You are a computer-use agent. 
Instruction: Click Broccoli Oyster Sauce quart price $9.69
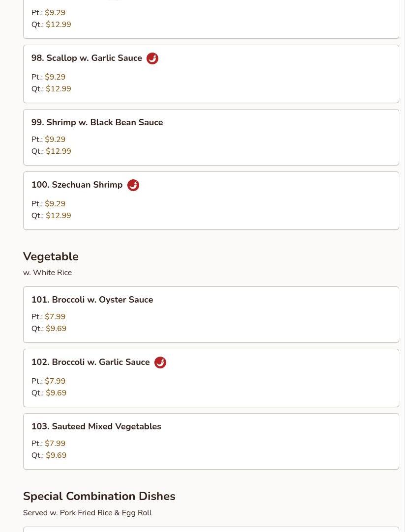pyautogui.click(x=56, y=329)
